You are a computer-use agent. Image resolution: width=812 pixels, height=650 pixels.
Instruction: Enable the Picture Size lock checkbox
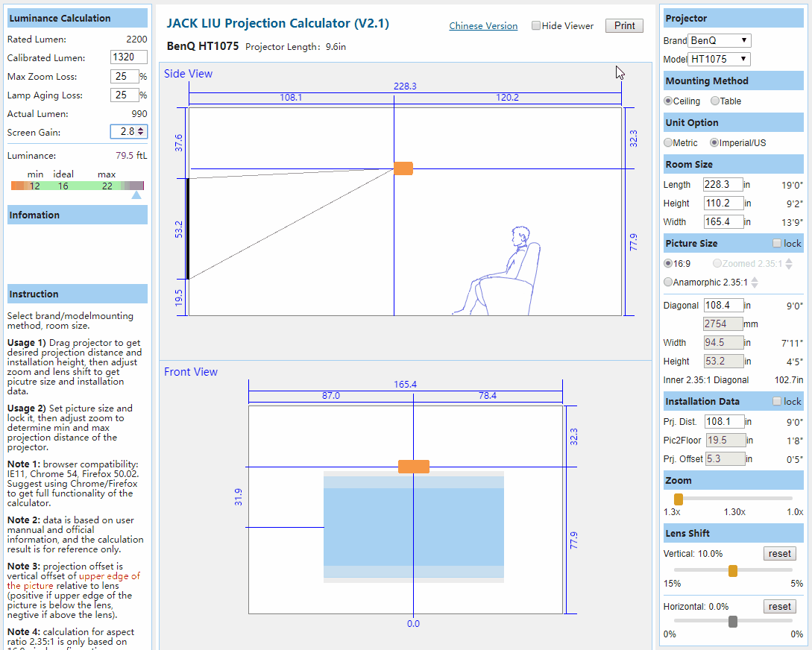click(777, 244)
